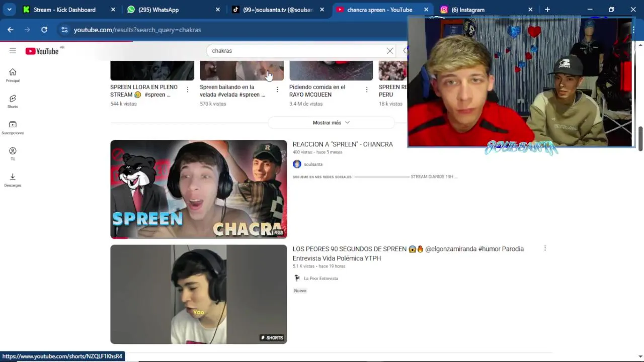Open the soulsanta channel name link
The width and height of the screenshot is (644, 362).
(x=313, y=164)
